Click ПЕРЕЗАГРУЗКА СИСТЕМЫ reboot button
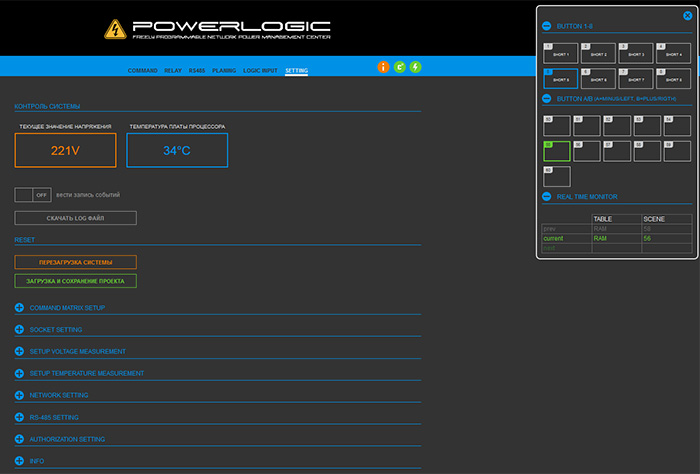700x474 pixels. pyautogui.click(x=75, y=262)
